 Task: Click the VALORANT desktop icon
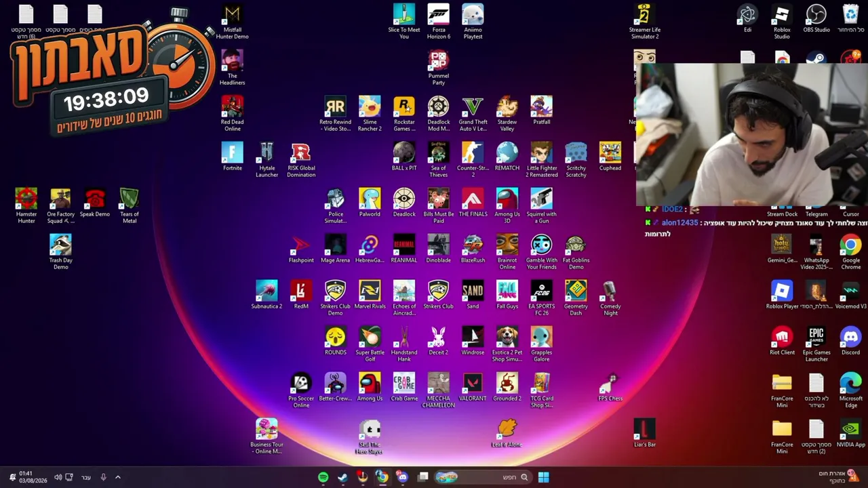(x=473, y=388)
